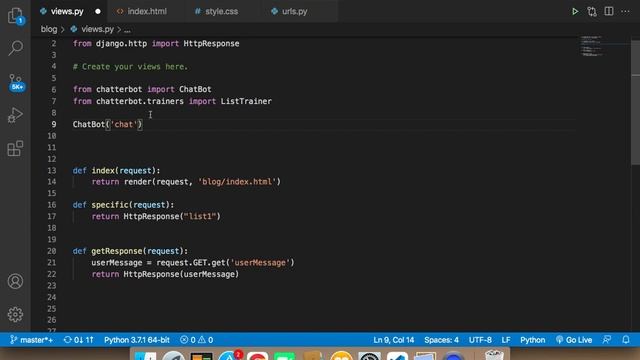The height and width of the screenshot is (360, 640).
Task: Click line number 11 in gutter
Action: pyautogui.click(x=51, y=147)
